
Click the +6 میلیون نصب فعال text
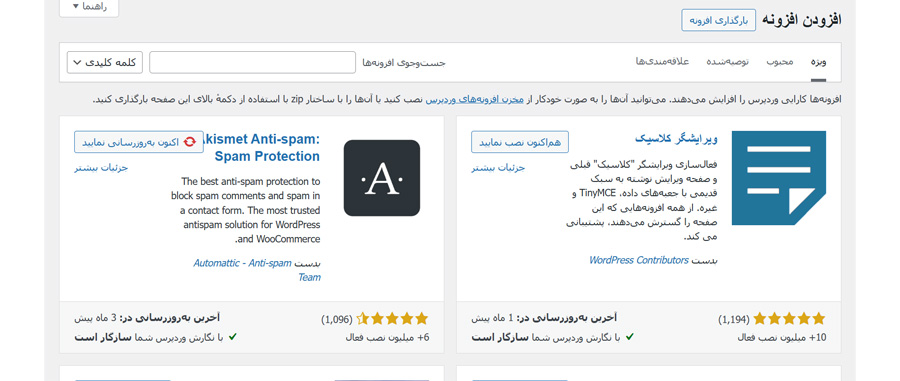[387, 337]
